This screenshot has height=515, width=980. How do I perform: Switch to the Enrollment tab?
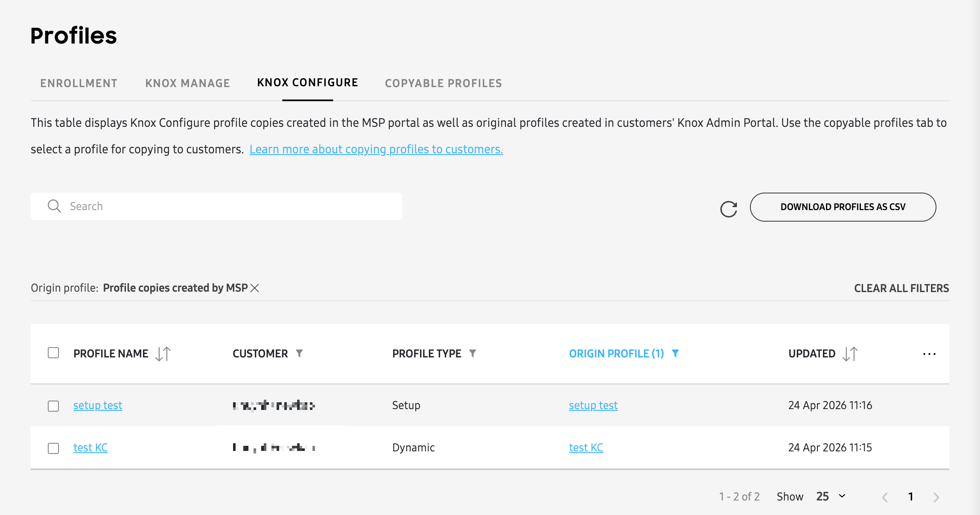coord(79,83)
